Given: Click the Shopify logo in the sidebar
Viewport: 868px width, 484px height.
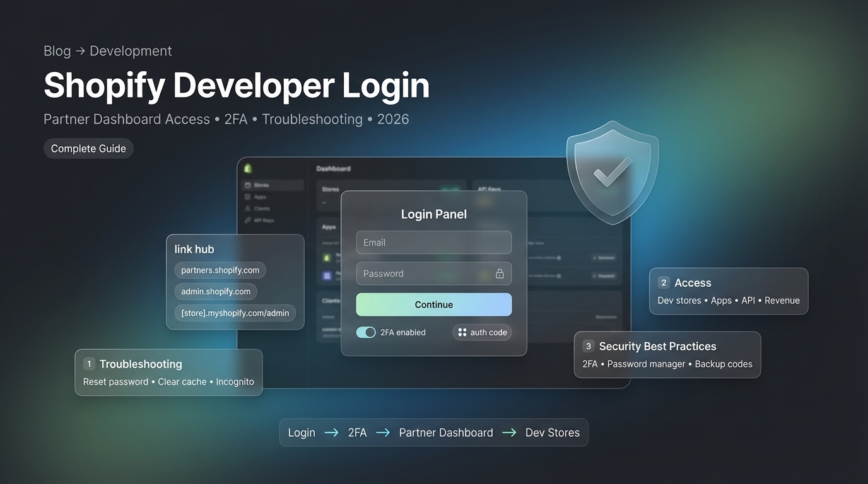Looking at the screenshot, I should click(248, 169).
